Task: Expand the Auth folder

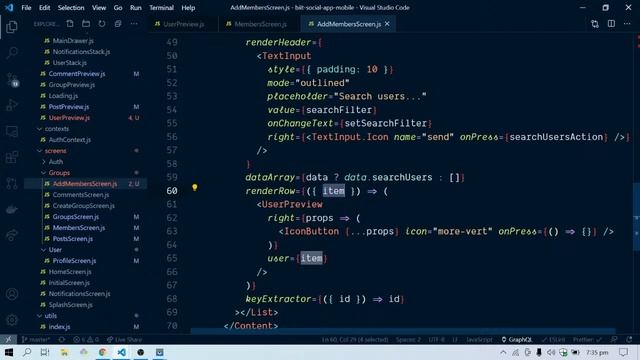Action: [56, 162]
